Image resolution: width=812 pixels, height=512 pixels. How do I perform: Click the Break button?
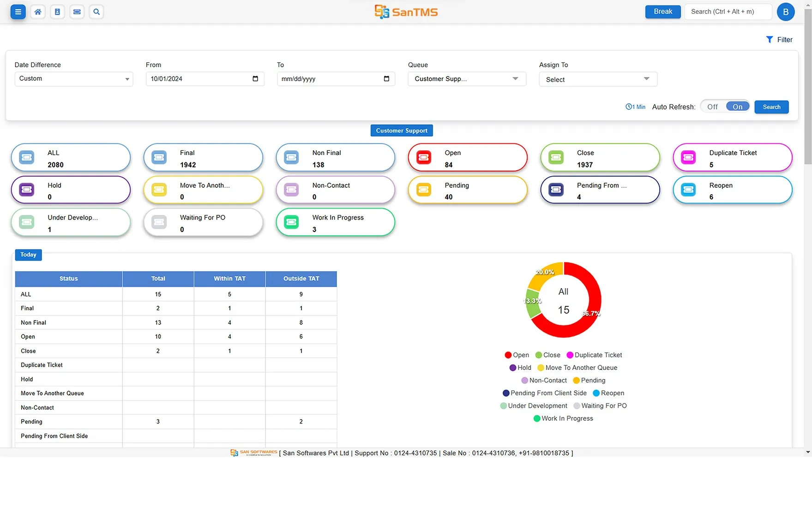662,12
